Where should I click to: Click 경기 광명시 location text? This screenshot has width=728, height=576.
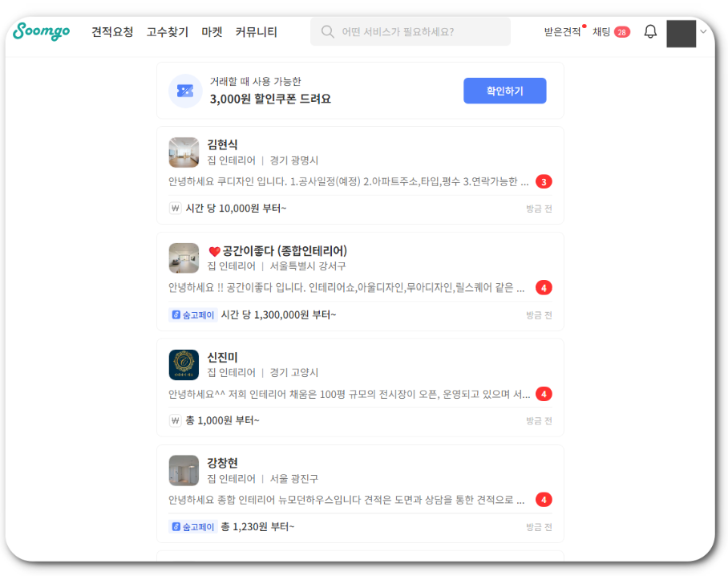click(x=294, y=160)
